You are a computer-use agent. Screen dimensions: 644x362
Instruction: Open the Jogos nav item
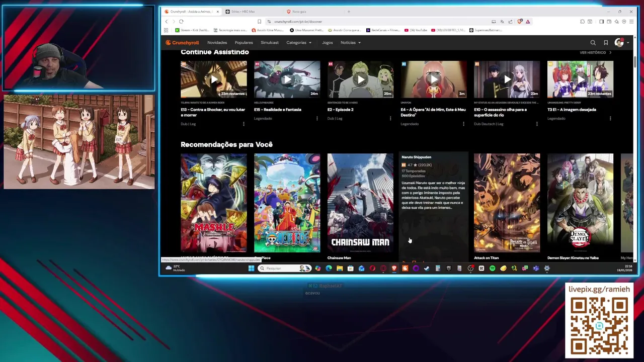(328, 43)
